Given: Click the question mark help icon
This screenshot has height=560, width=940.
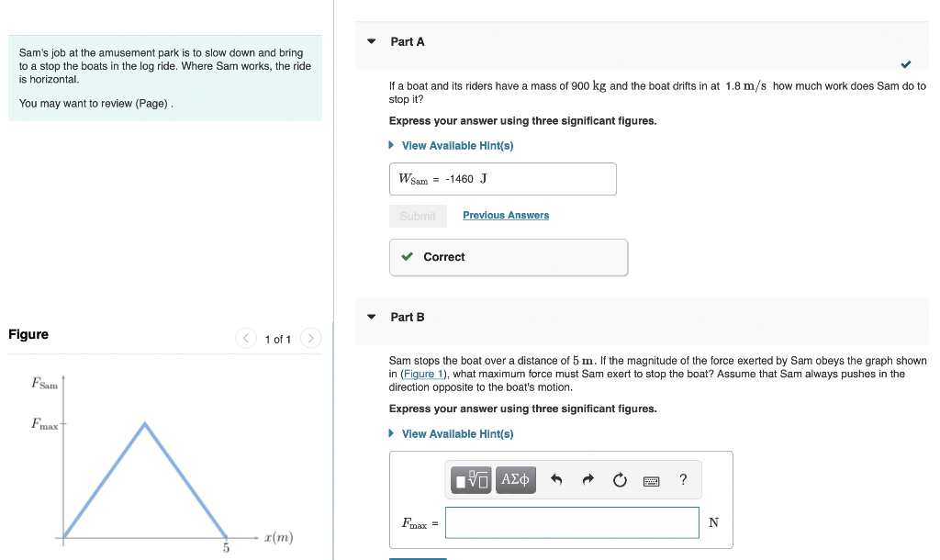Looking at the screenshot, I should pos(682,479).
